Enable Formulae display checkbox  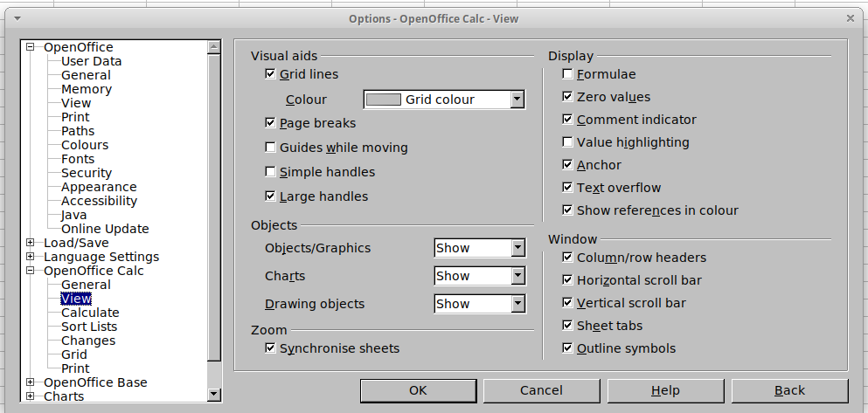567,73
